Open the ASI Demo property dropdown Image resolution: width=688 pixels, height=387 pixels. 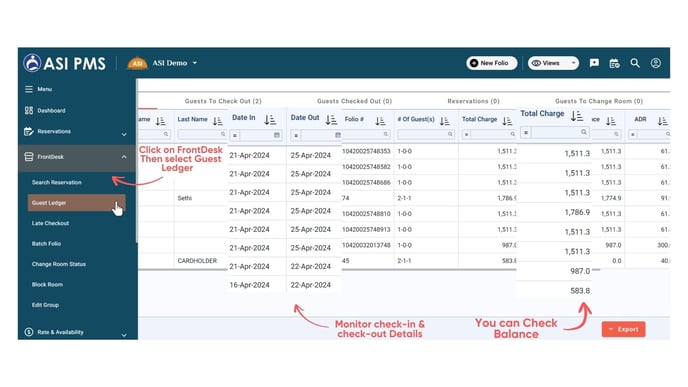(x=162, y=63)
